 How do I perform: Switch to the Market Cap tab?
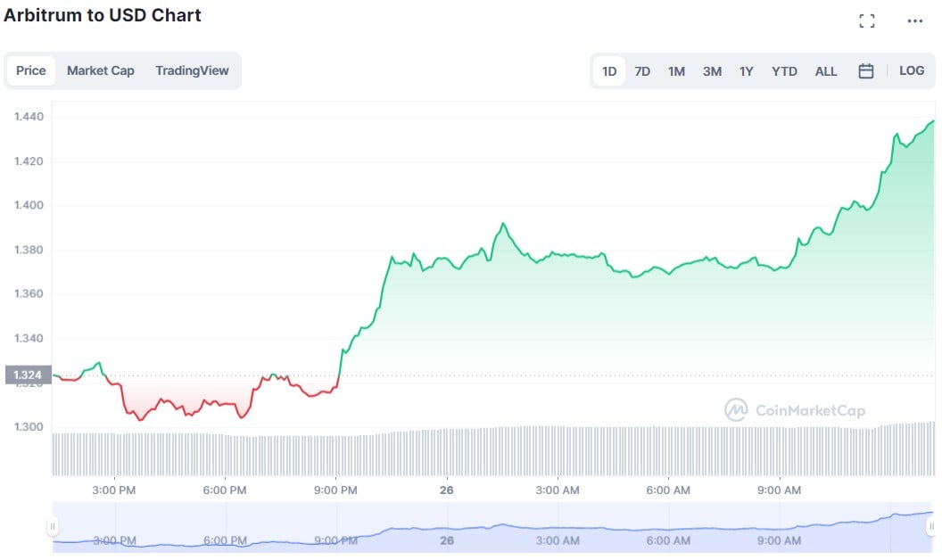coord(100,70)
